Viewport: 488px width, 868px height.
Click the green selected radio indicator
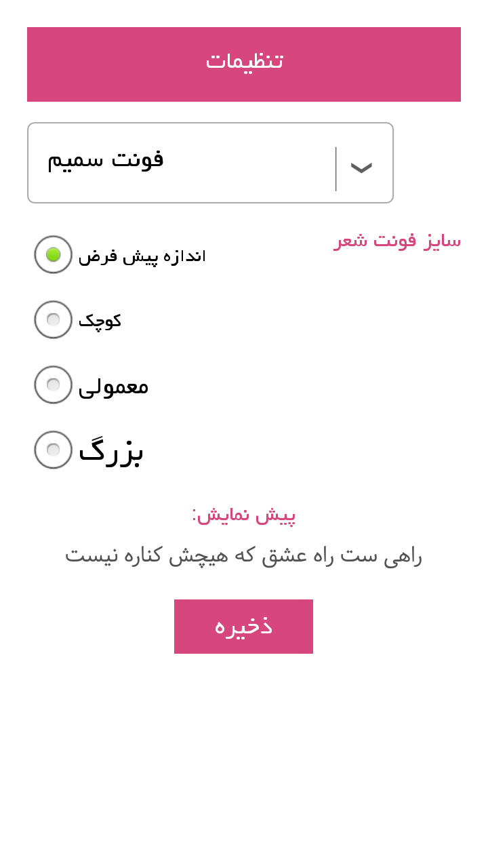pyautogui.click(x=52, y=255)
